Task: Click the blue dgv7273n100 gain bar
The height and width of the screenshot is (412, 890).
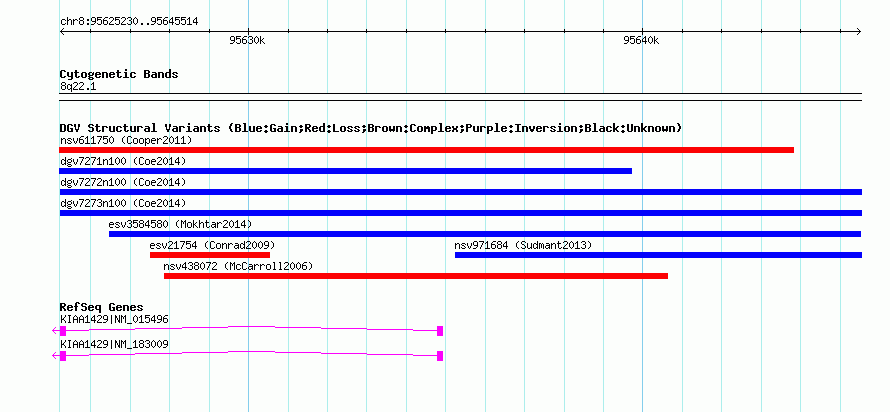Action: point(460,213)
